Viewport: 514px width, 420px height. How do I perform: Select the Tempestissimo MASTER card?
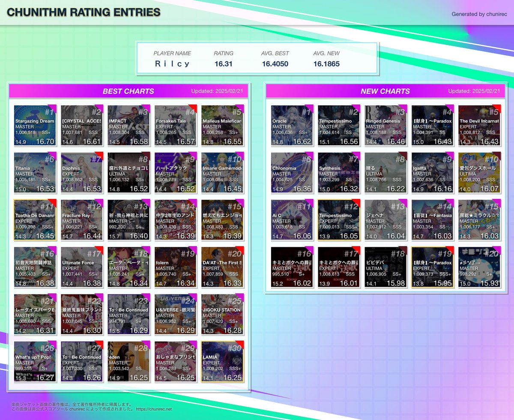click(338, 126)
